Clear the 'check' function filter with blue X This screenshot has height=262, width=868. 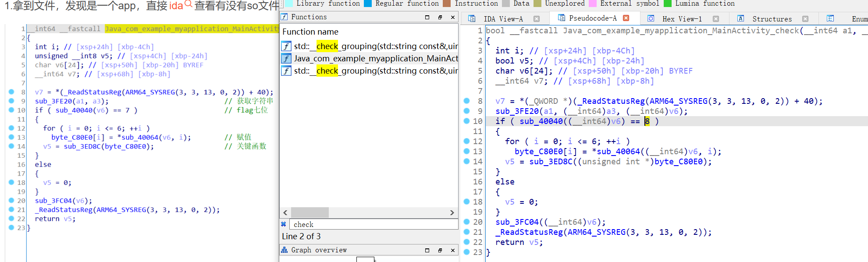pyautogui.click(x=284, y=224)
